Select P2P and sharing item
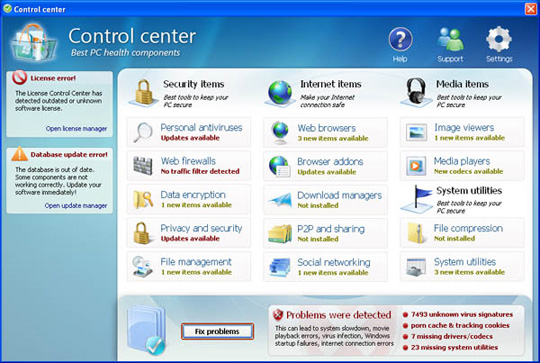 [x=325, y=233]
